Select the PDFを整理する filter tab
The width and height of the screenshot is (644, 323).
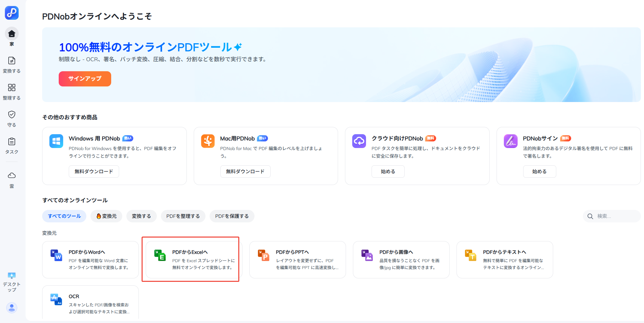point(183,216)
